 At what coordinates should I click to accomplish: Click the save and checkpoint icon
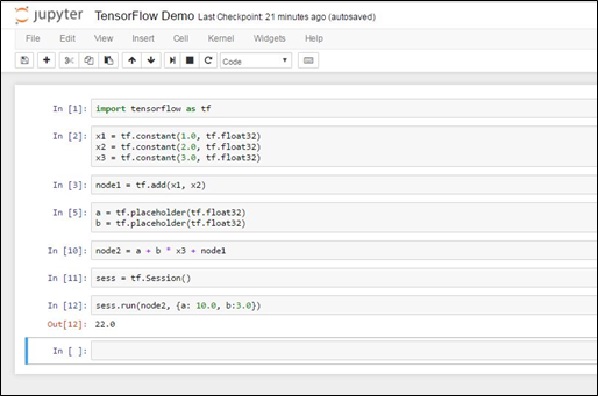pyautogui.click(x=25, y=60)
